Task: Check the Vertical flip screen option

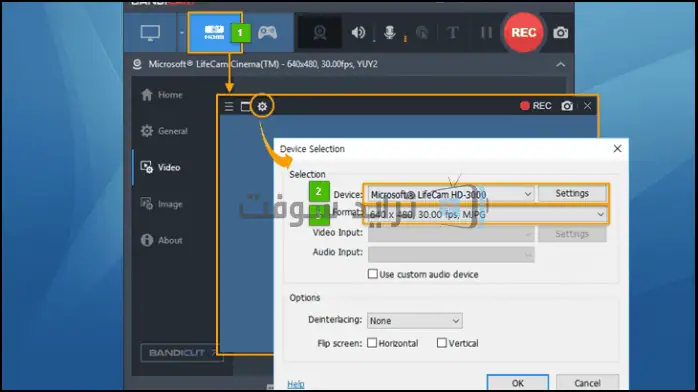Action: pyautogui.click(x=442, y=343)
